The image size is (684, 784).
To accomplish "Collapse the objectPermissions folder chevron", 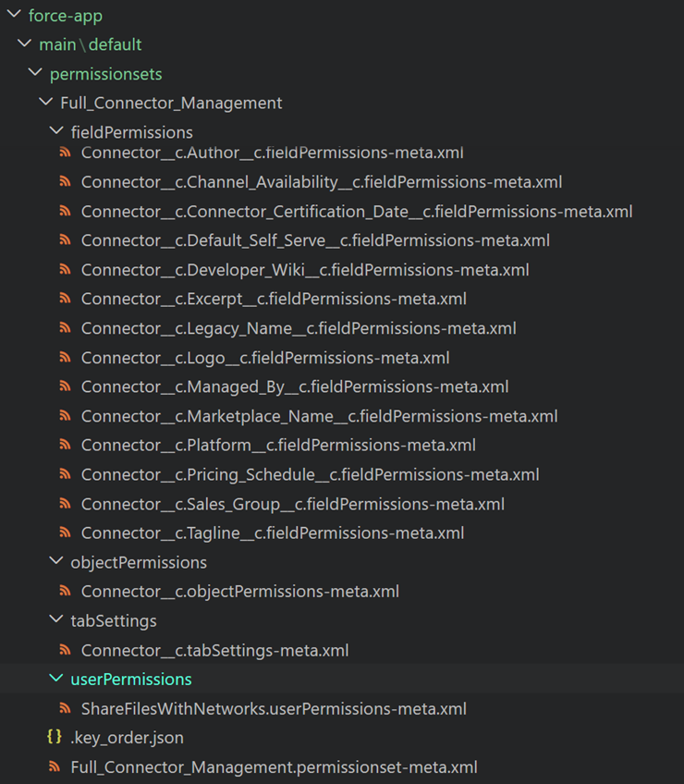I will tap(56, 561).
